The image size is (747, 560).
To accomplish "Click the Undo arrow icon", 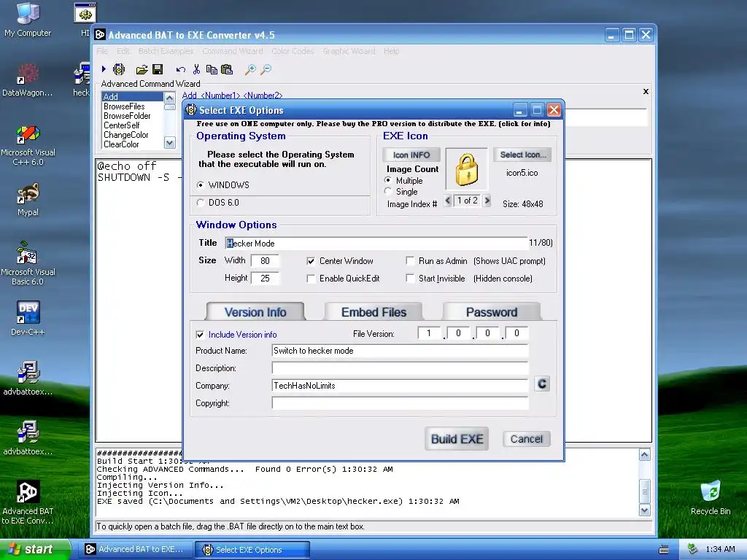I will tap(180, 70).
